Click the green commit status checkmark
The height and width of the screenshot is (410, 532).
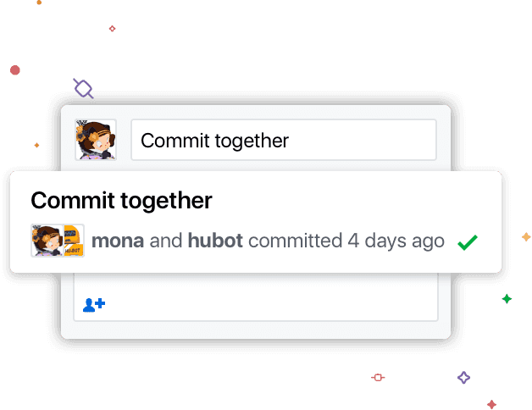pyautogui.click(x=467, y=242)
